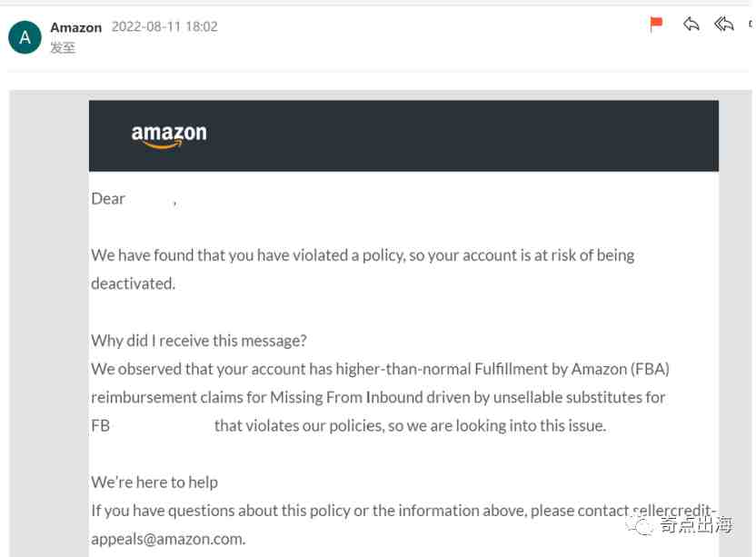This screenshot has height=557, width=756.
Task: Click the 'Fulfillment by Amazon (FBA)' text
Action: [x=572, y=369]
